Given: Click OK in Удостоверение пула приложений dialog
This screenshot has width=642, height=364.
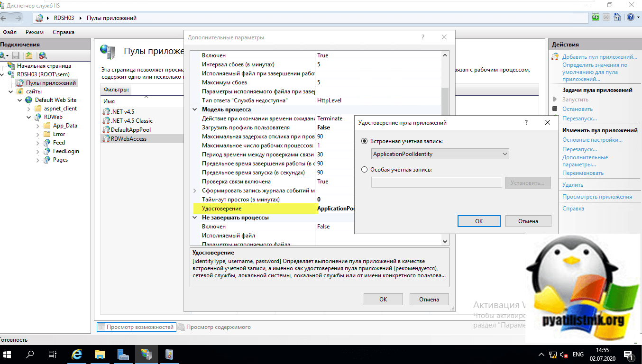Looking at the screenshot, I should pyautogui.click(x=479, y=221).
